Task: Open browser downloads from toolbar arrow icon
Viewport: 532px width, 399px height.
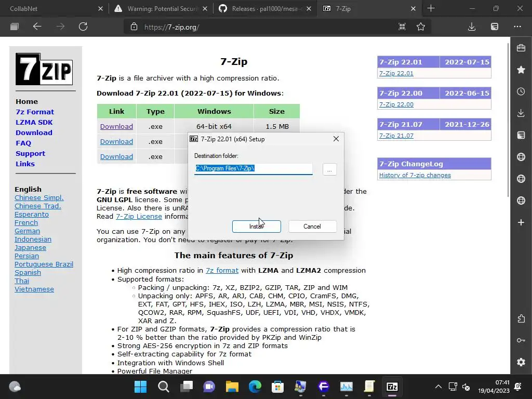Action: [x=472, y=27]
